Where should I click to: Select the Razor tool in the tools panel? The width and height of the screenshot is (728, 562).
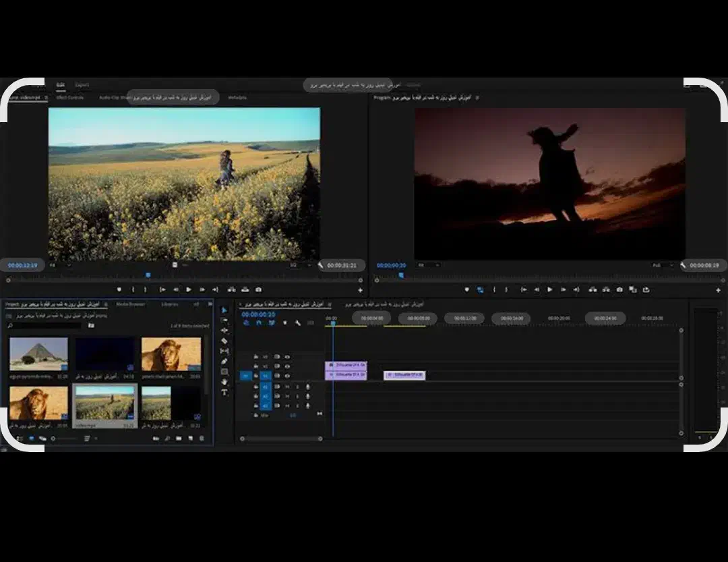click(x=224, y=341)
